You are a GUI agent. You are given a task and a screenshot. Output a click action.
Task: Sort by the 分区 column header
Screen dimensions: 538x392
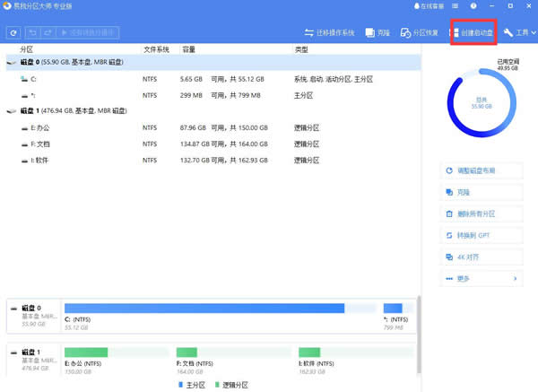coord(26,49)
